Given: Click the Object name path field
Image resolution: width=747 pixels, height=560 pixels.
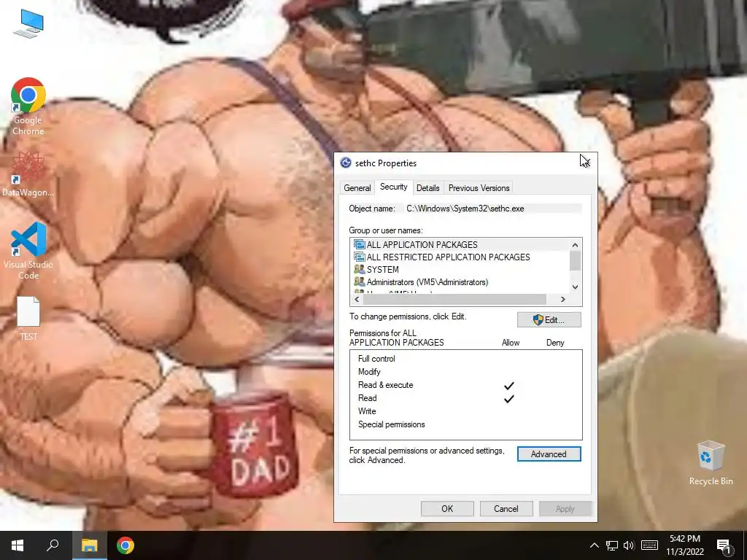Looking at the screenshot, I should pos(493,209).
